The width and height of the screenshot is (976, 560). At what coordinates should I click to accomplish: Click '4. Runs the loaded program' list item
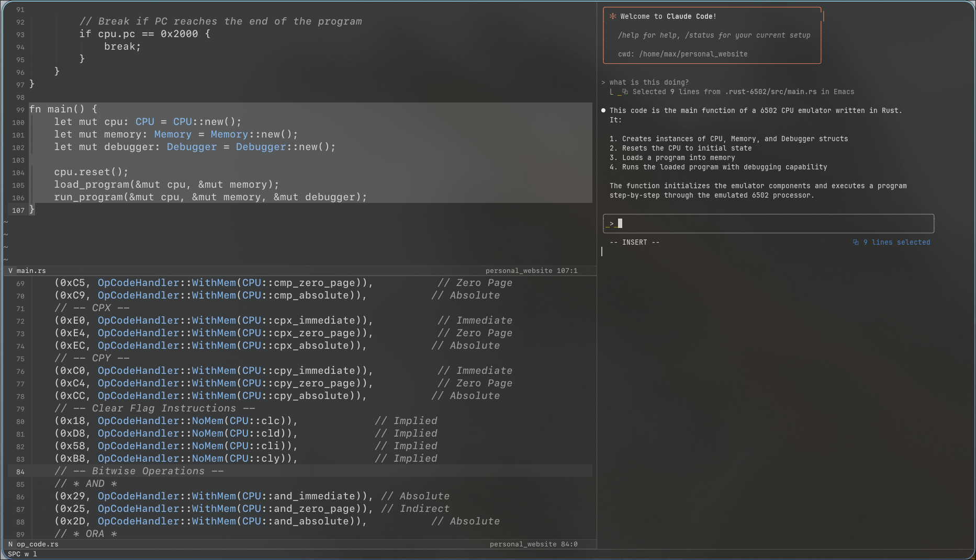coord(718,167)
